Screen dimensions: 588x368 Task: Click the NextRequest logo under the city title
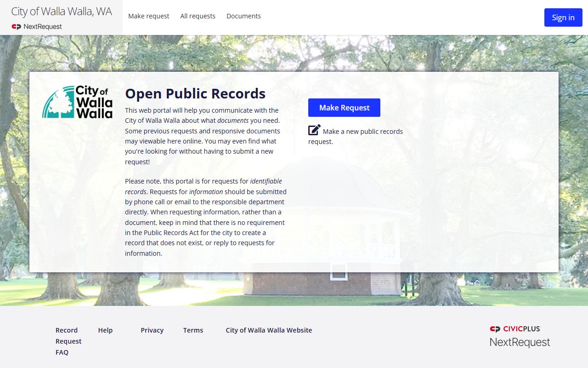point(37,27)
